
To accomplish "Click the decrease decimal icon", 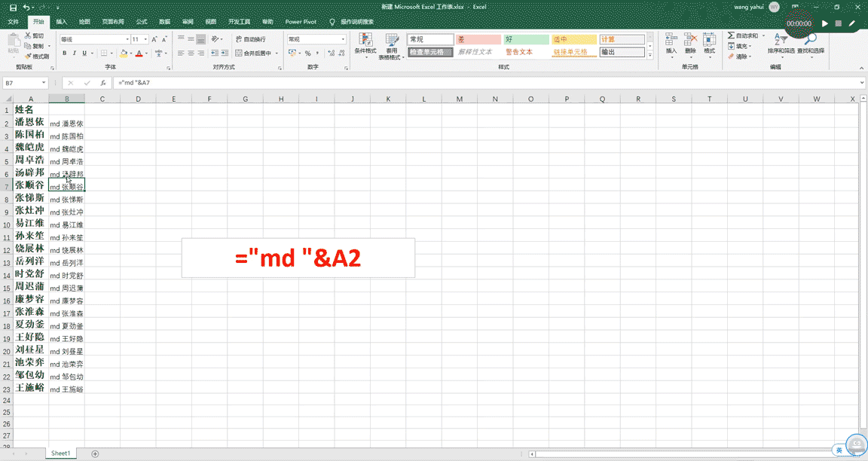I will tap(343, 53).
